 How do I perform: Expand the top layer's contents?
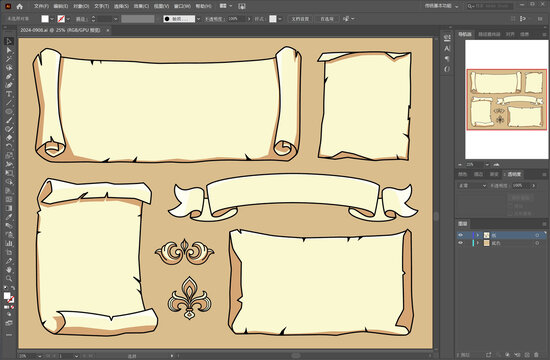click(x=477, y=235)
